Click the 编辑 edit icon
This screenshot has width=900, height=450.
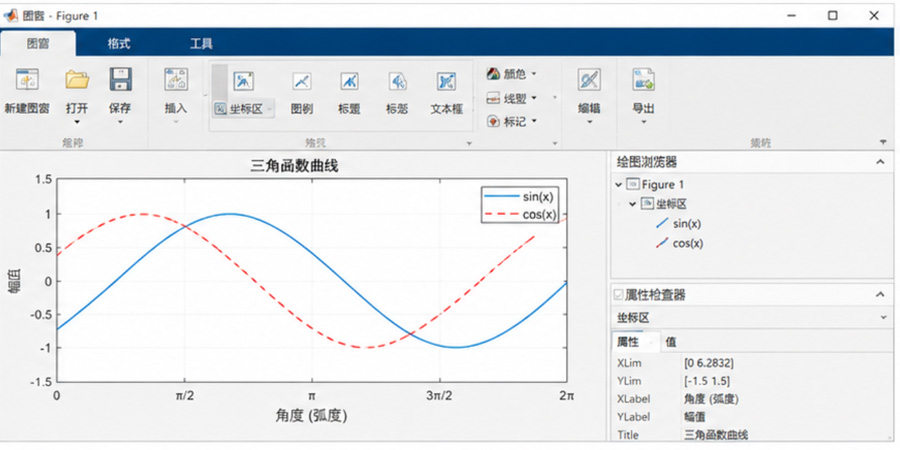coord(589,79)
